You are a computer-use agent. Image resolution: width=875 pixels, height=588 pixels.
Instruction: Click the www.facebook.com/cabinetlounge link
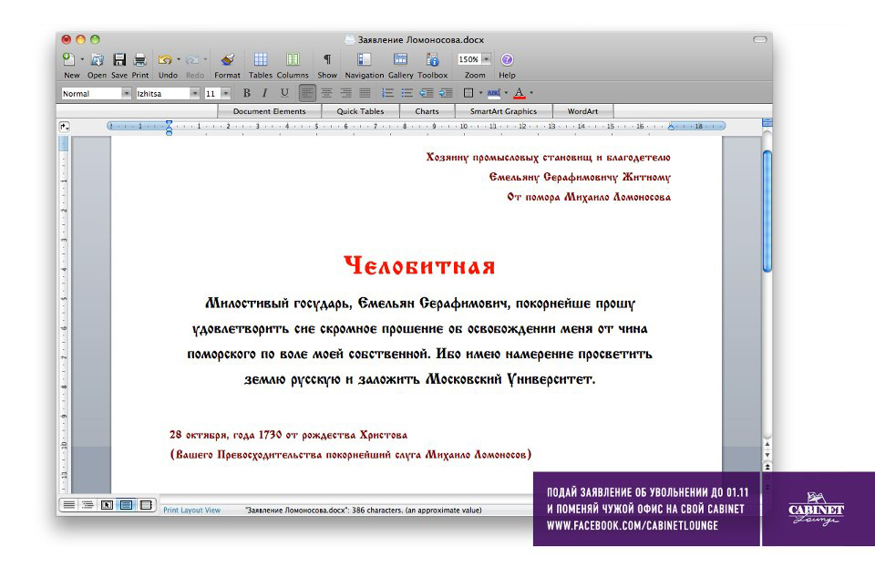(633, 525)
